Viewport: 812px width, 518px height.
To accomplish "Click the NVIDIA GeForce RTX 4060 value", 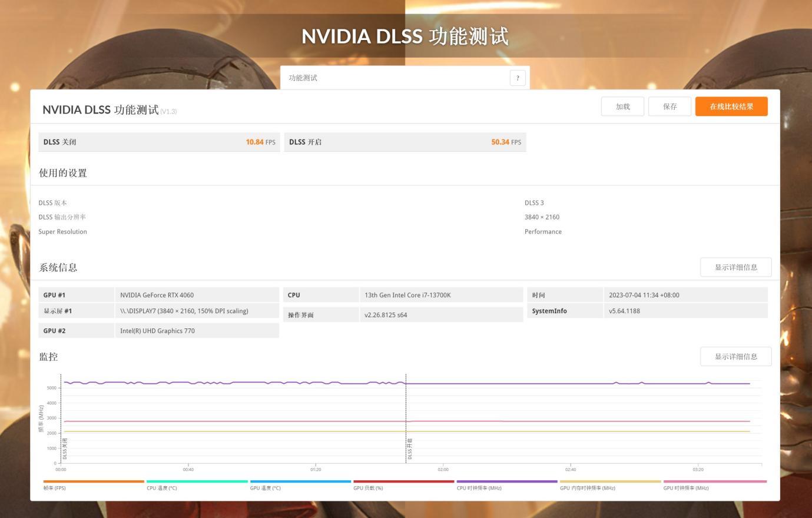I will point(157,295).
